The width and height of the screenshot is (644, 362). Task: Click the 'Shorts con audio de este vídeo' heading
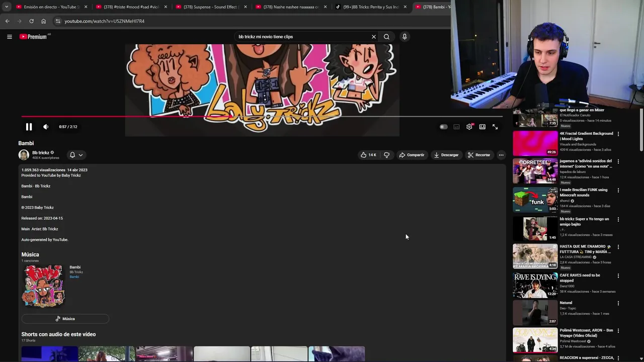[x=58, y=334]
